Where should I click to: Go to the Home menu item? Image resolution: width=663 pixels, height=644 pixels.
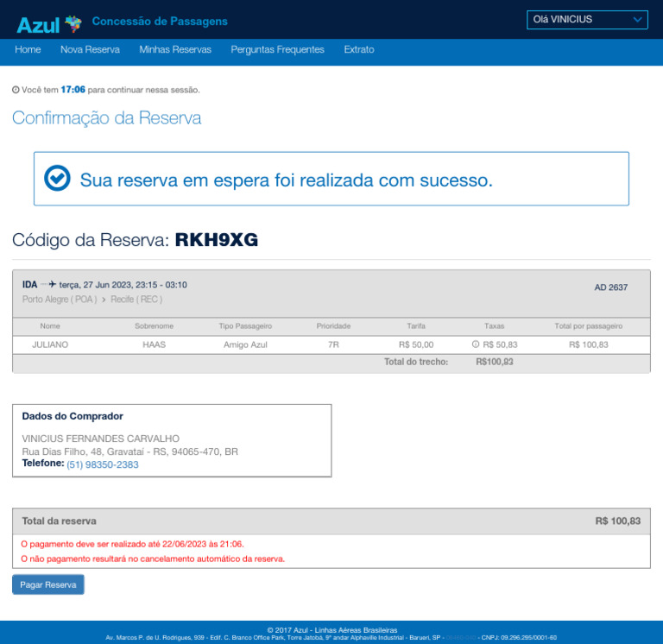(28, 49)
